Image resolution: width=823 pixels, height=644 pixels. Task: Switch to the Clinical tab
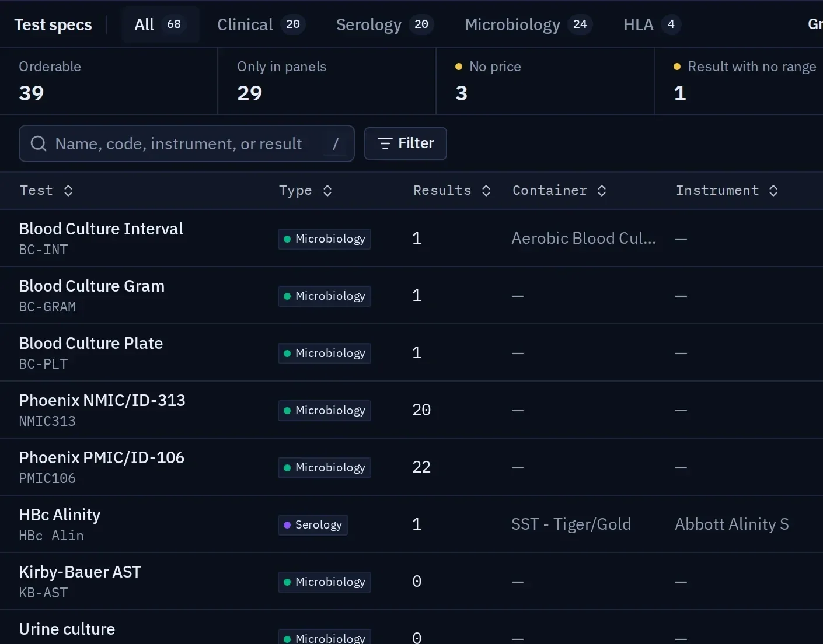tap(261, 24)
